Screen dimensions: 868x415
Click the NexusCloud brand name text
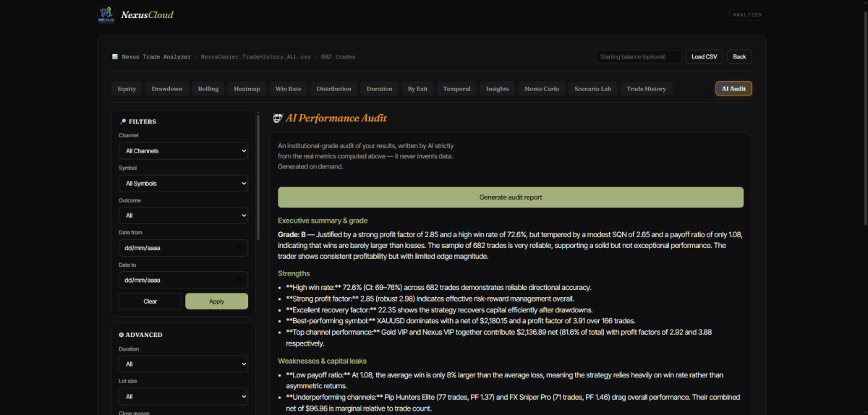point(147,14)
